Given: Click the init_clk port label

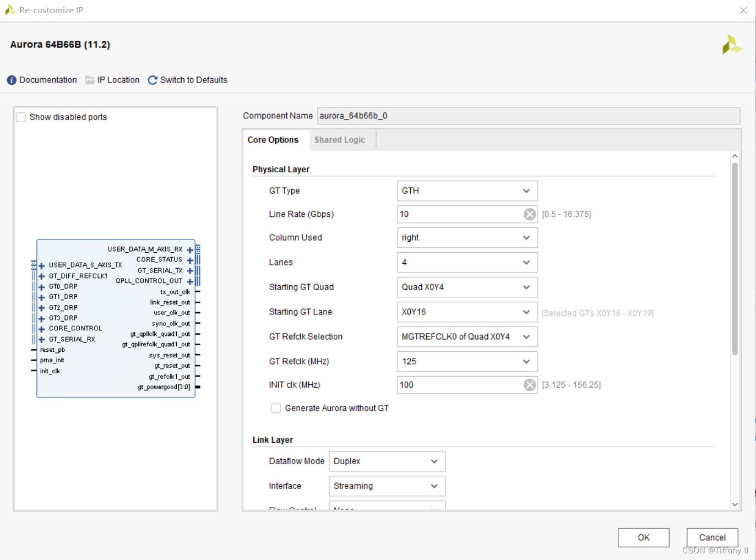Looking at the screenshot, I should point(50,371).
